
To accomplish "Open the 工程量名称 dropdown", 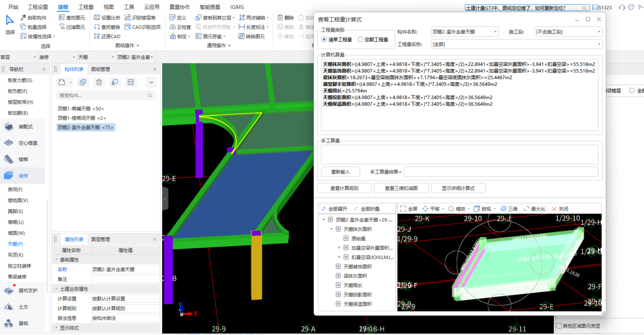I will 516,44.
